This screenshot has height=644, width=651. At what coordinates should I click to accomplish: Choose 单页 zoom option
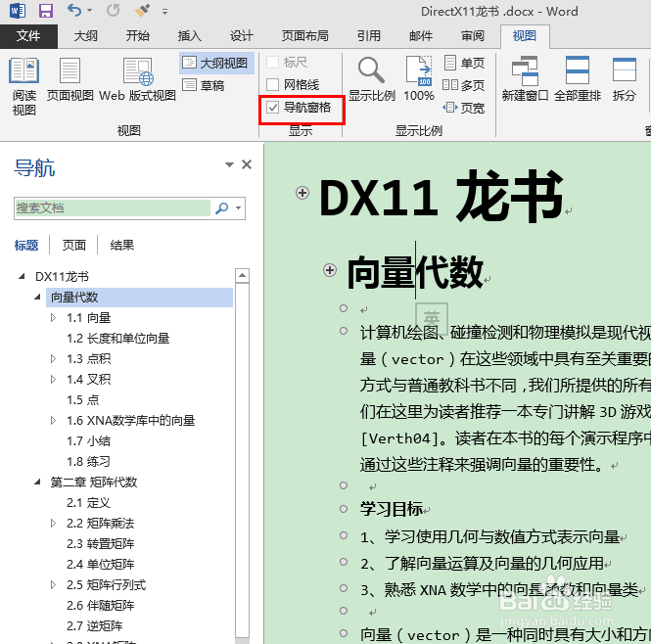point(464,63)
